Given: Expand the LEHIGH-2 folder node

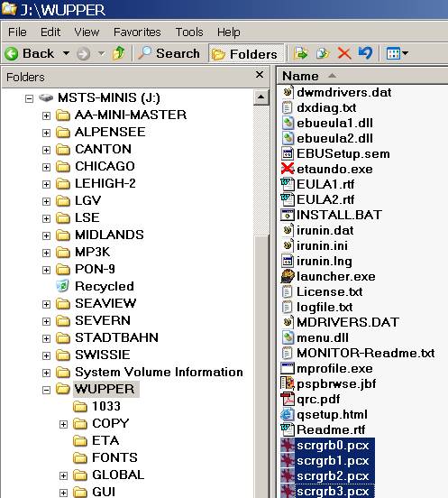Looking at the screenshot, I should (46, 185).
